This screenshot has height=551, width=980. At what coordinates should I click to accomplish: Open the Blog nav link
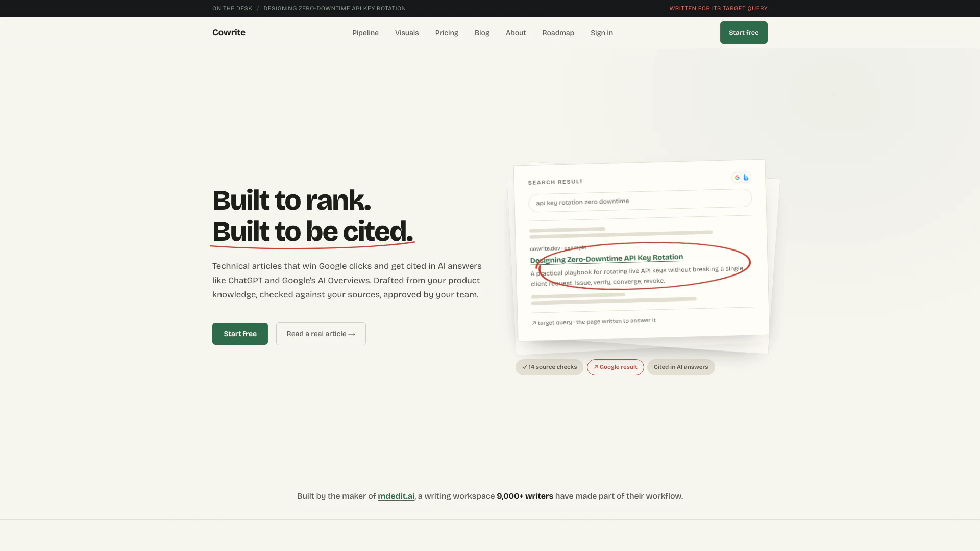coord(482,33)
